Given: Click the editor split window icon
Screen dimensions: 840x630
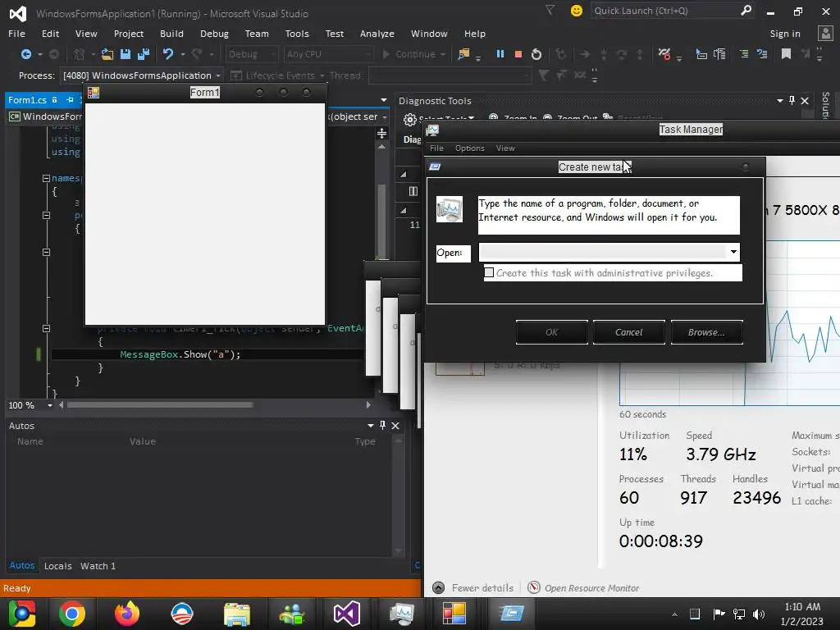Looking at the screenshot, I should [x=382, y=133].
